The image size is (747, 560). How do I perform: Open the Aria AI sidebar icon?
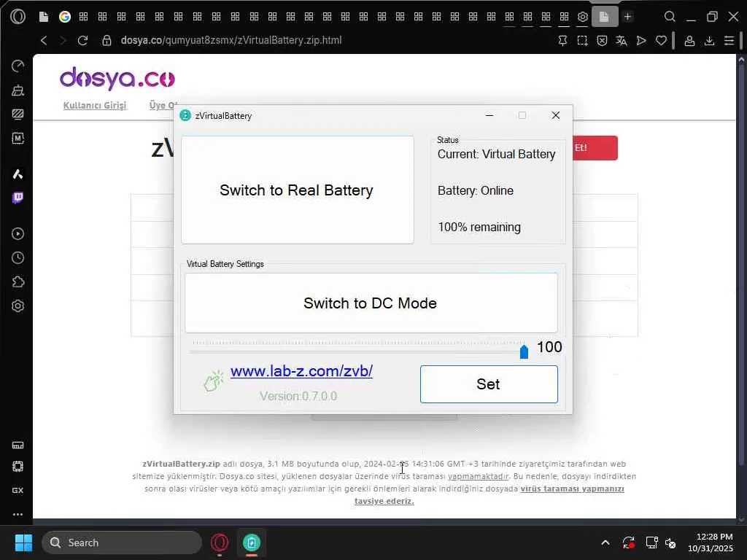[x=18, y=174]
